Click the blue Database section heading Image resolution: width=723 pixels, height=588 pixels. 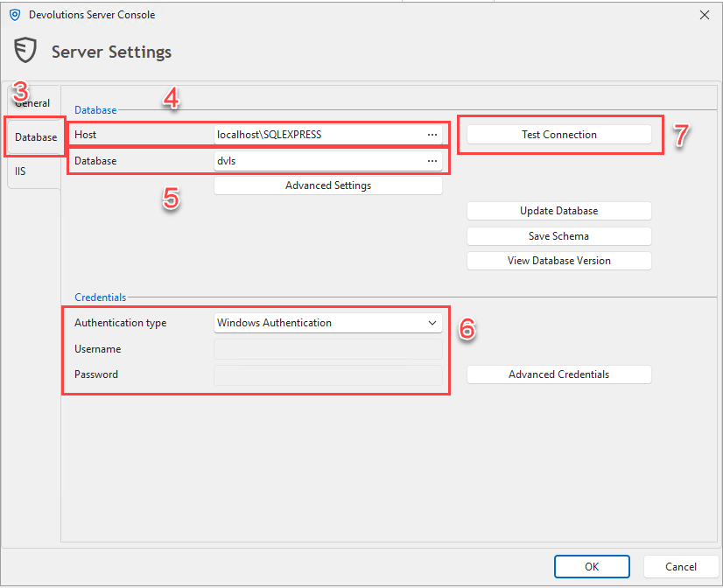[x=95, y=110]
